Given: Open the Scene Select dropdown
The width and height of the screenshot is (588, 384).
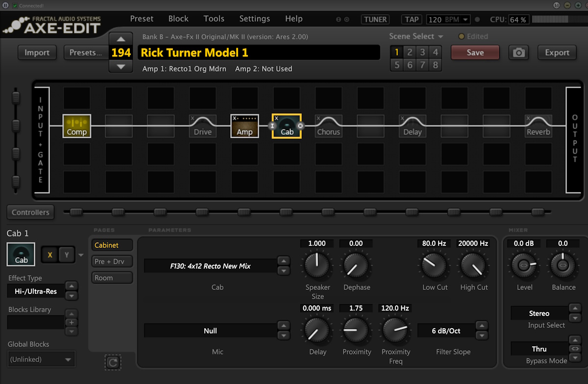Looking at the screenshot, I should 416,36.
